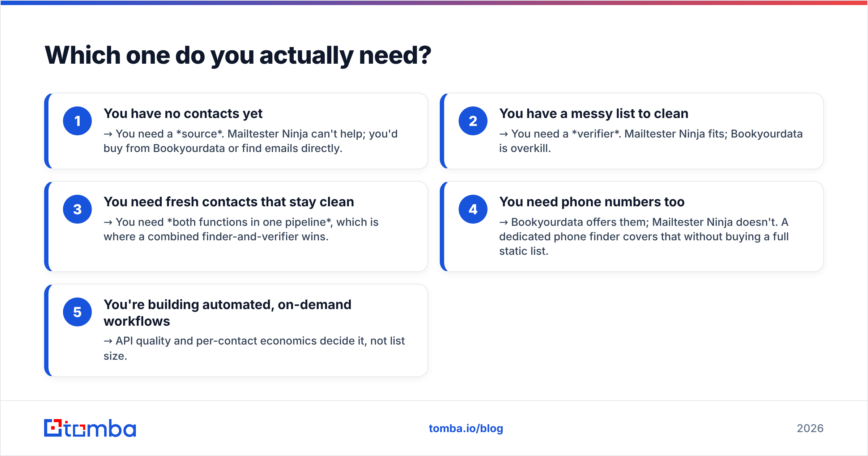Screen dimensions: 868x456
Task: Click the 'automated, on-demand workflows' card title
Action: point(227,313)
